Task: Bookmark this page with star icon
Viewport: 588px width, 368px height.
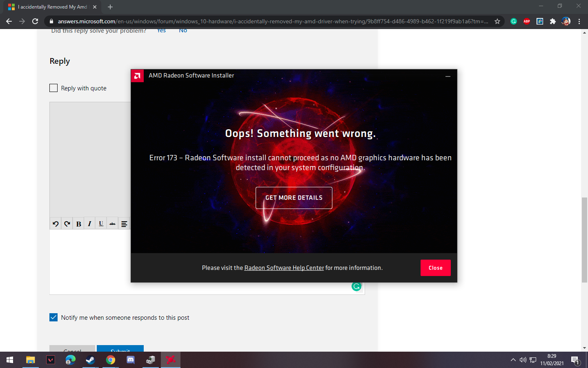Action: [497, 21]
